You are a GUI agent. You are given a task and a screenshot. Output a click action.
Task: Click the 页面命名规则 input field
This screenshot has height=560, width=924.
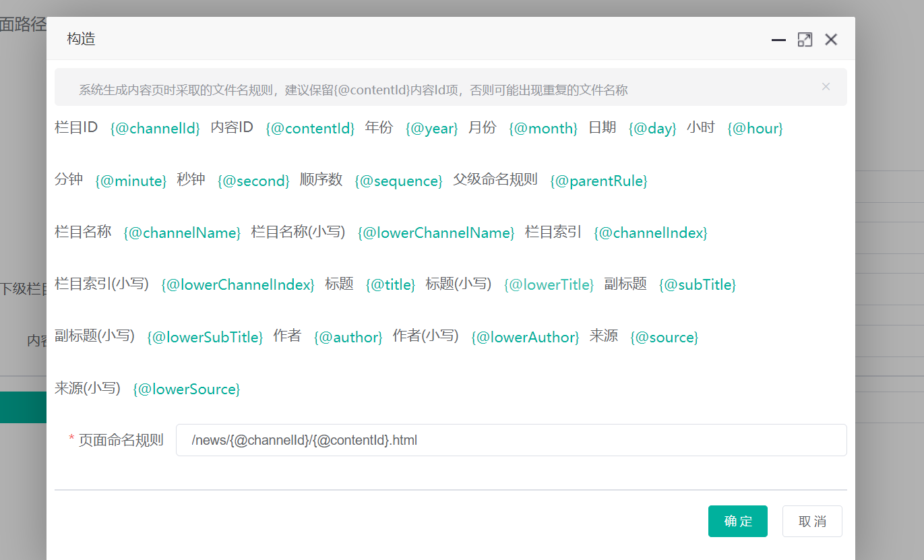(511, 440)
